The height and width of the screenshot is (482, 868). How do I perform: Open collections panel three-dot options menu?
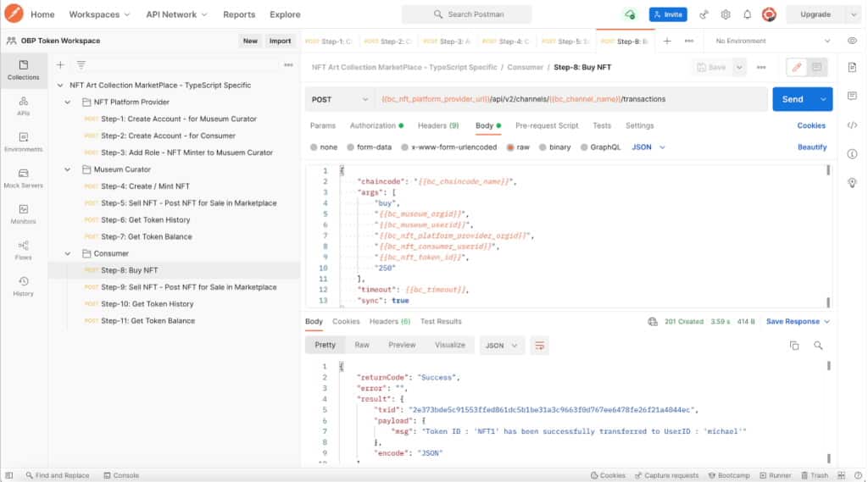click(288, 64)
